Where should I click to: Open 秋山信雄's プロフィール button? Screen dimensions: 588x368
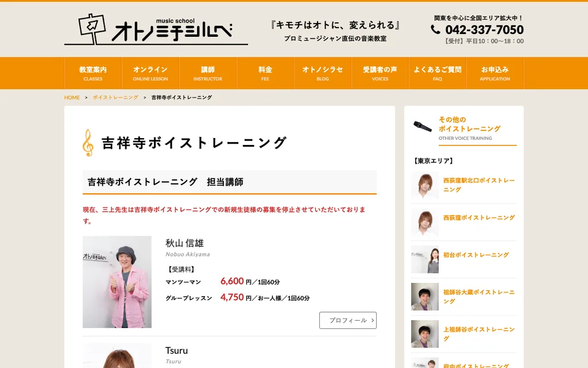[x=347, y=320]
